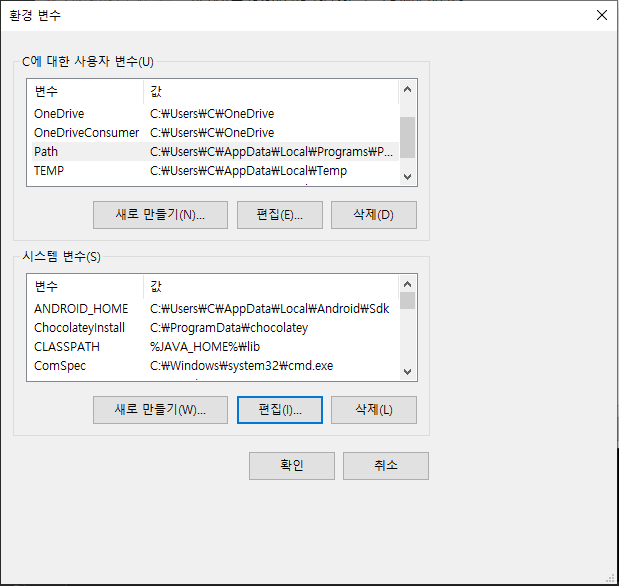Image resolution: width=619 pixels, height=586 pixels.
Task: Confirm with the 확인 button
Action: pyautogui.click(x=292, y=466)
